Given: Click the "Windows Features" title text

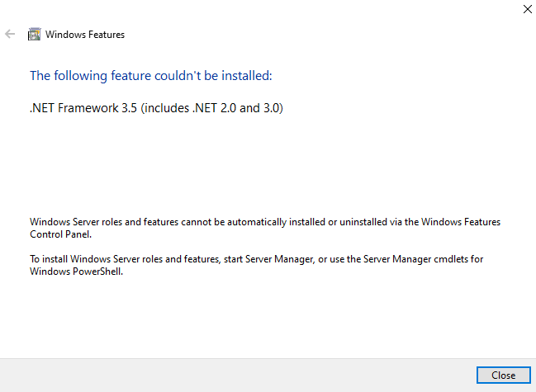Looking at the screenshot, I should click(85, 35).
